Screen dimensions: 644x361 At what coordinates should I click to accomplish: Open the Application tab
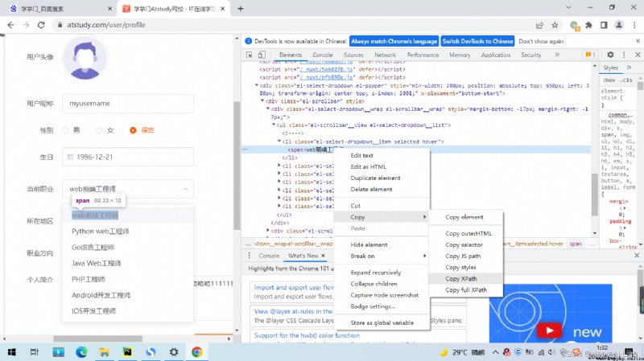point(496,55)
